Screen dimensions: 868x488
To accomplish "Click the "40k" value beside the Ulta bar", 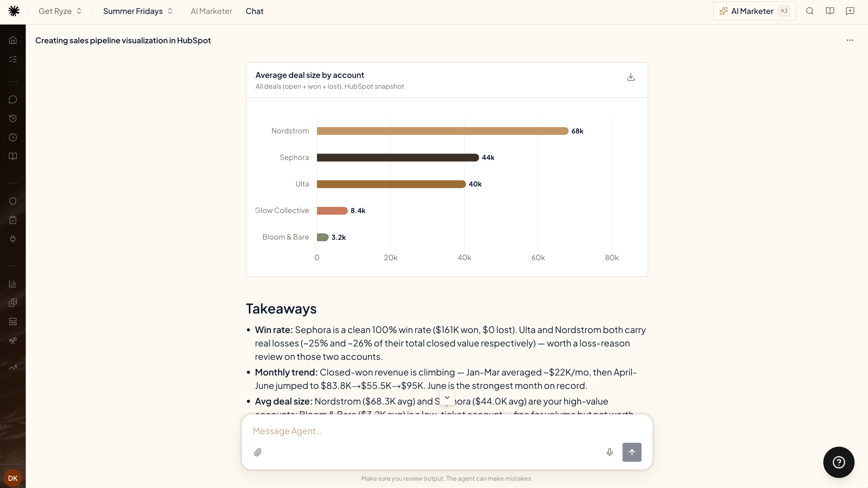I will pos(475,184).
